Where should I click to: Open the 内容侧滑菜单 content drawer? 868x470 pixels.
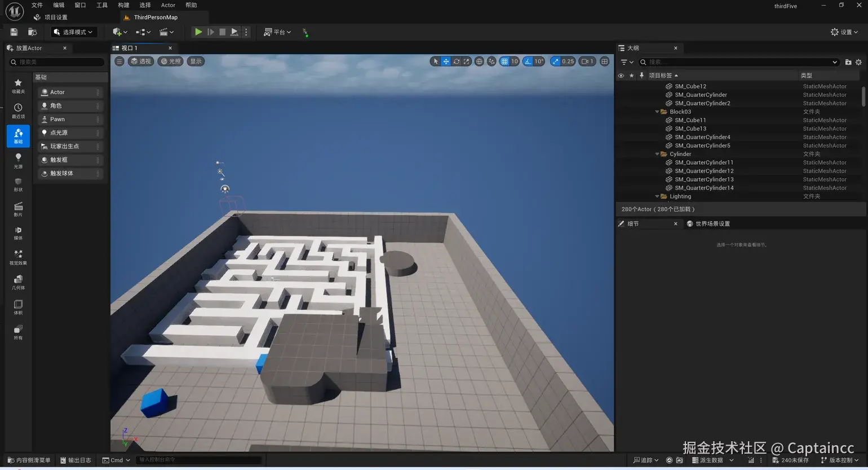click(x=29, y=460)
